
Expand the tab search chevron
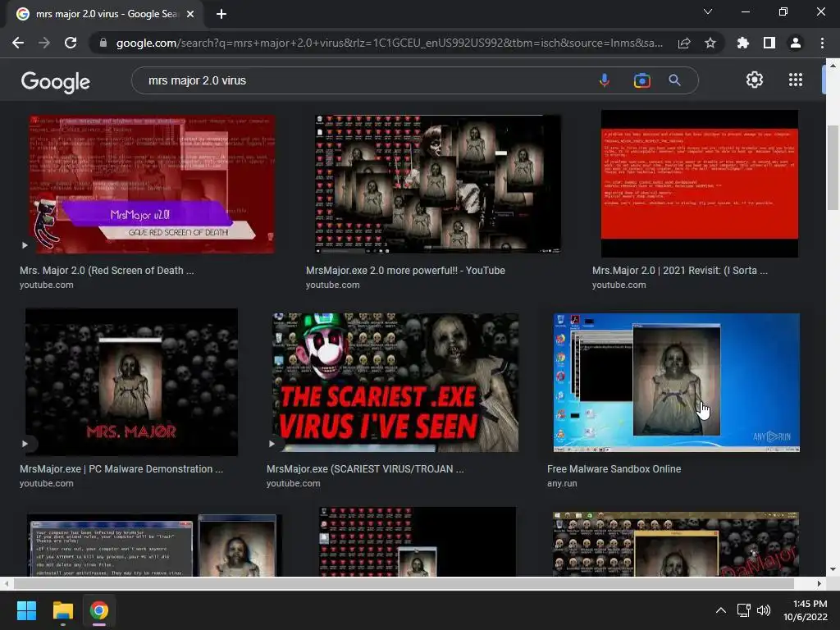(708, 11)
